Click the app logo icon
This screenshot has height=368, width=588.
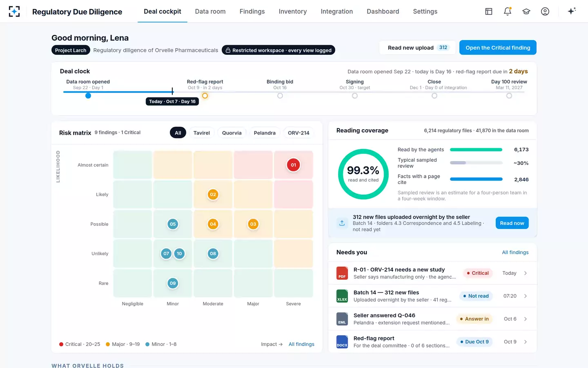pyautogui.click(x=14, y=11)
